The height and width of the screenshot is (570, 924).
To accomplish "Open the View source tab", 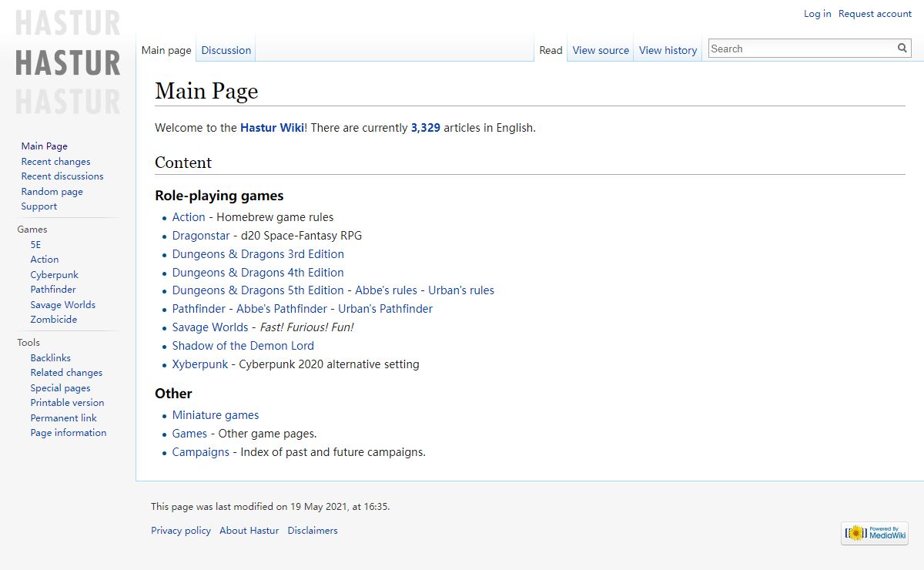I will click(x=601, y=50).
